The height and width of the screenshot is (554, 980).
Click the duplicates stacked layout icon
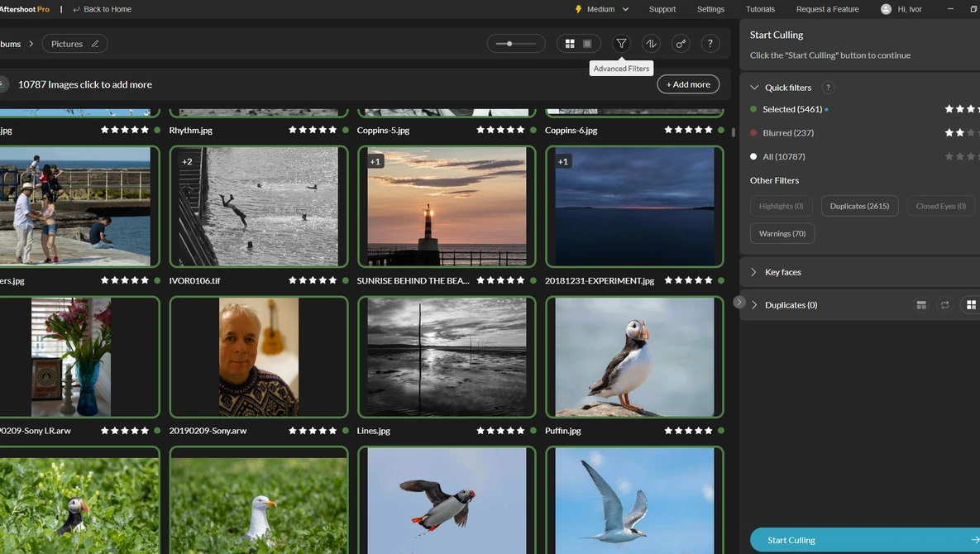(921, 305)
